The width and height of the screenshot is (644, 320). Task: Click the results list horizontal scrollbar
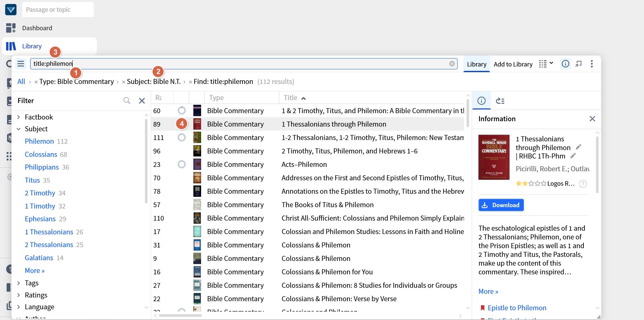coord(181,315)
